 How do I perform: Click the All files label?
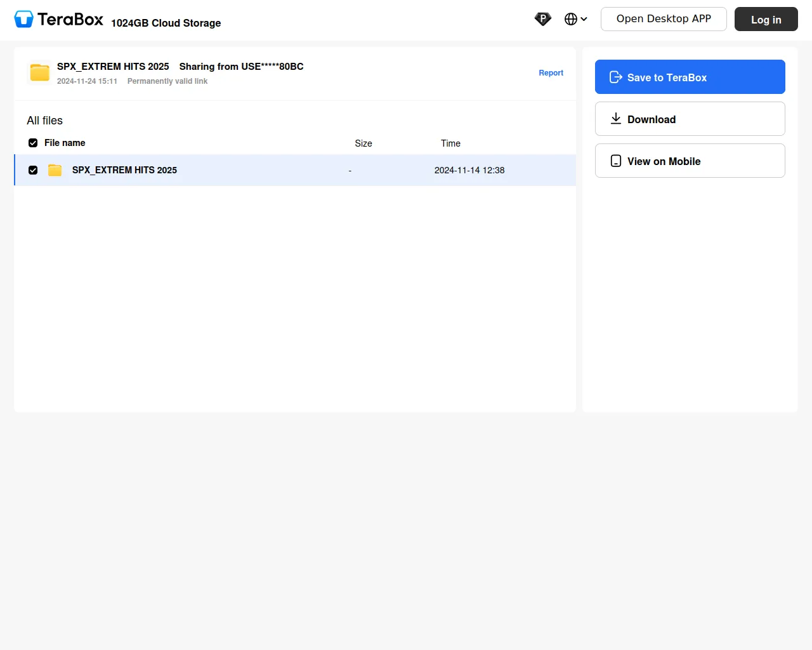pos(44,121)
